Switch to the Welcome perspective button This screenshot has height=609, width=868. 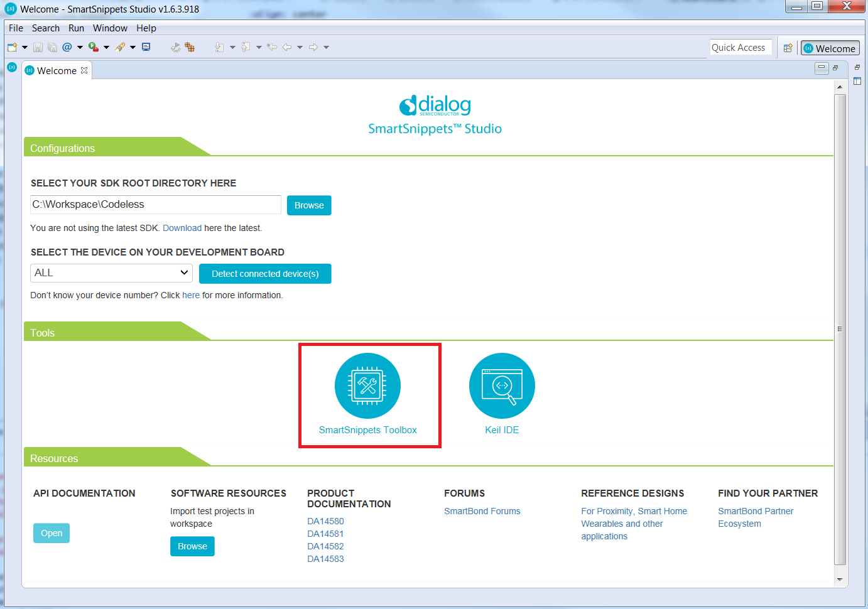(x=830, y=48)
